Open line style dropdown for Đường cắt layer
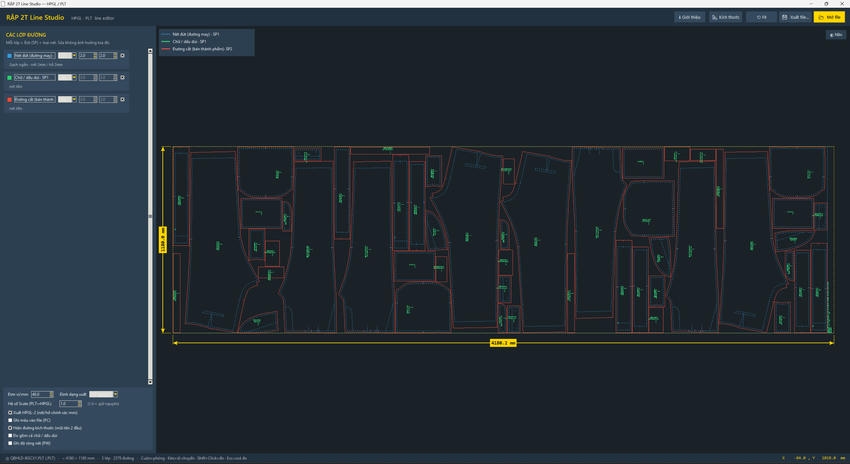The height and width of the screenshot is (464, 850). (67, 100)
